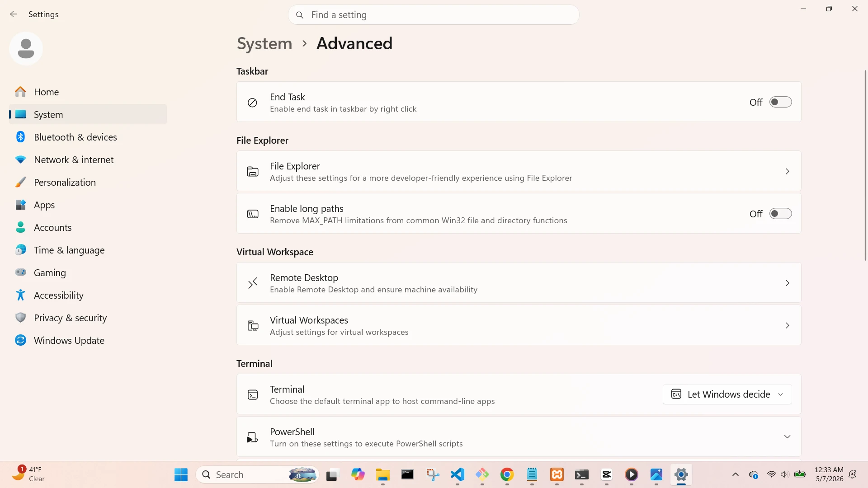This screenshot has width=868, height=488.
Task: Open the CapCut taskbar icon
Action: (607, 474)
